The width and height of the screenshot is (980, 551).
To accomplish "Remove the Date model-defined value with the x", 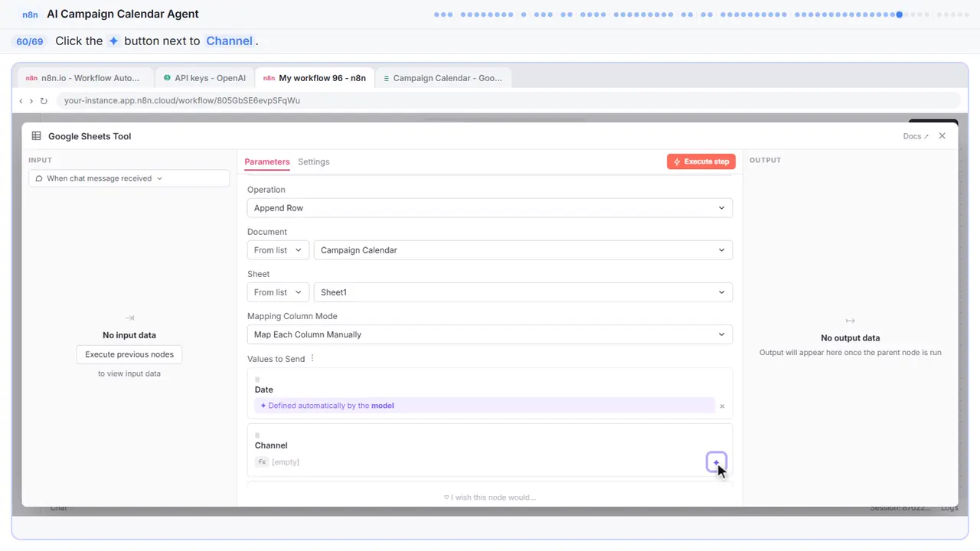I will point(722,406).
